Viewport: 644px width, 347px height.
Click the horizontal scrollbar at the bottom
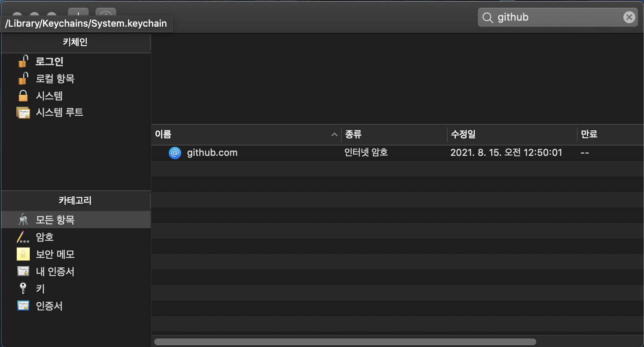point(345,342)
